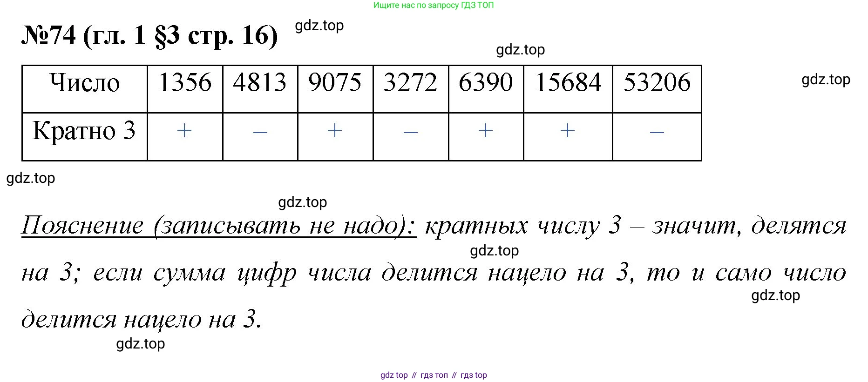Click the underlined 'Пояснение (записывать не надо):' text
Image resolution: width=868 pixels, height=382 pixels.
[218, 226]
